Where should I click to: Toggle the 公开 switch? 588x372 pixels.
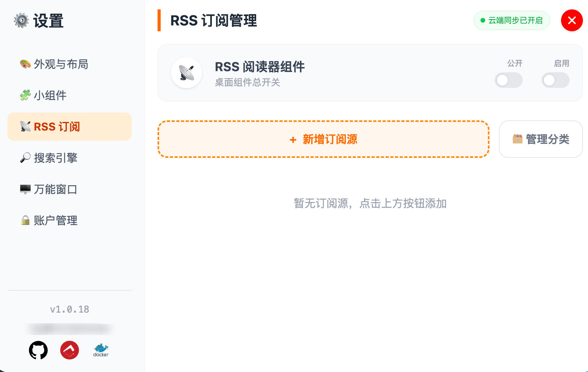pyautogui.click(x=508, y=80)
